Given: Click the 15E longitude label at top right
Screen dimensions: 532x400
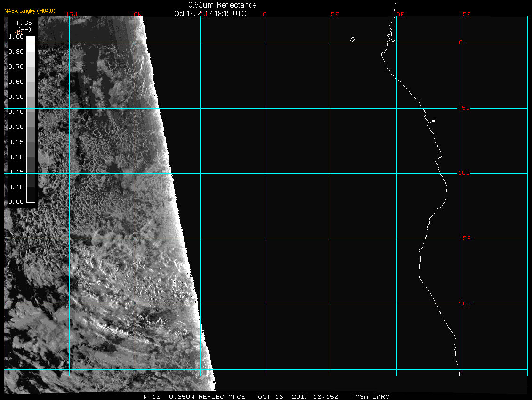Looking at the screenshot, I should 465,14.
